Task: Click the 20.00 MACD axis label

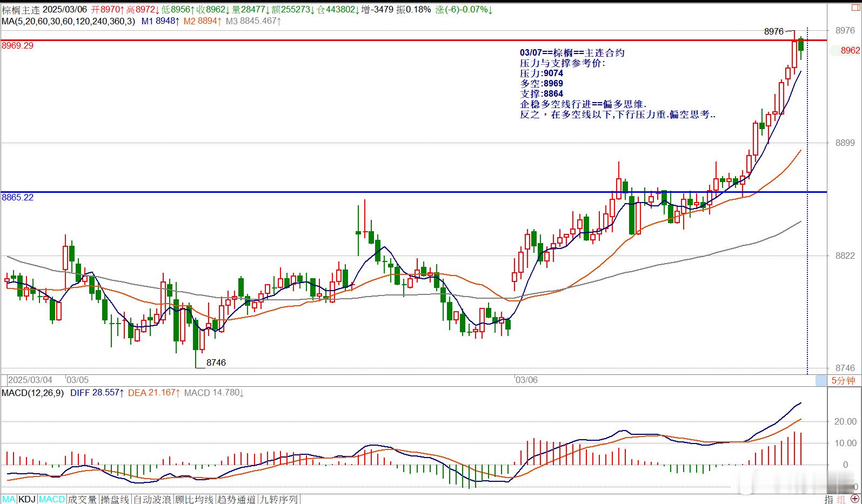Action: [846, 421]
